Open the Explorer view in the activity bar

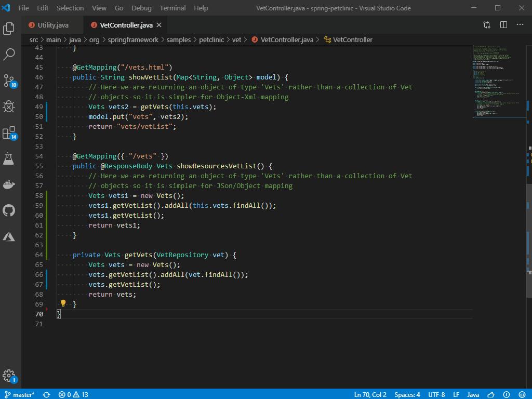(x=8, y=29)
